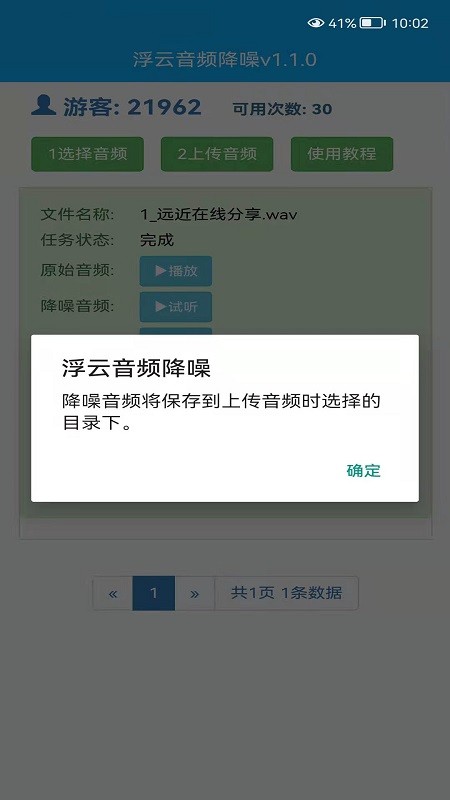Click the 1选择音频 button

pos(87,154)
